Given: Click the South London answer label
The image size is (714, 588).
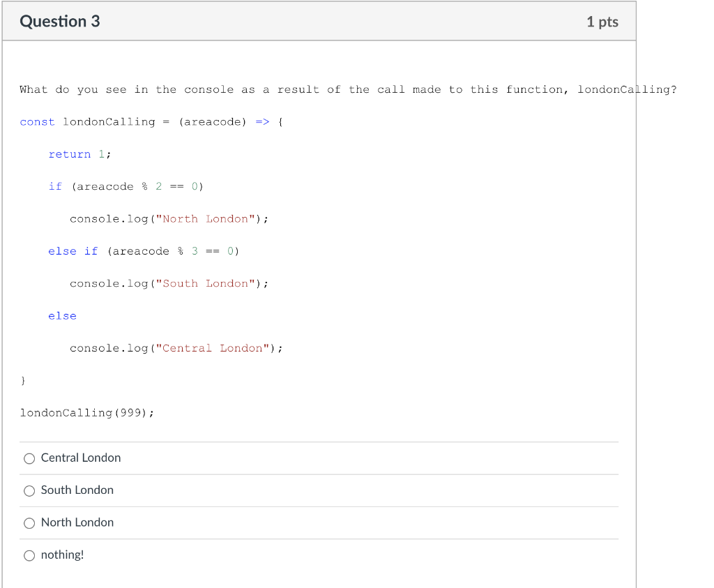Looking at the screenshot, I should [x=77, y=490].
